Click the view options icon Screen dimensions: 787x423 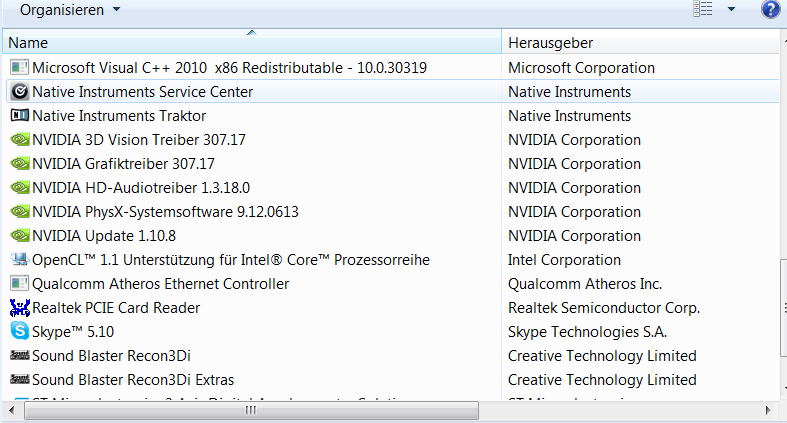[x=703, y=9]
